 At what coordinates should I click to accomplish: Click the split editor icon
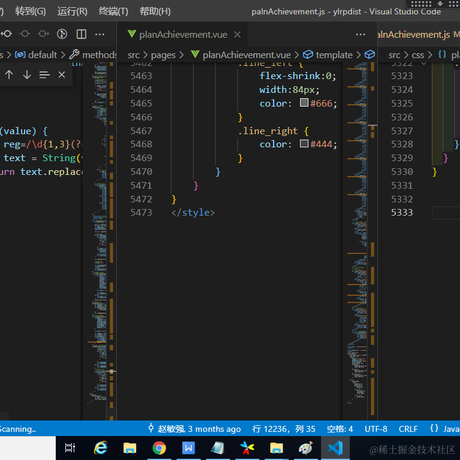[x=81, y=34]
